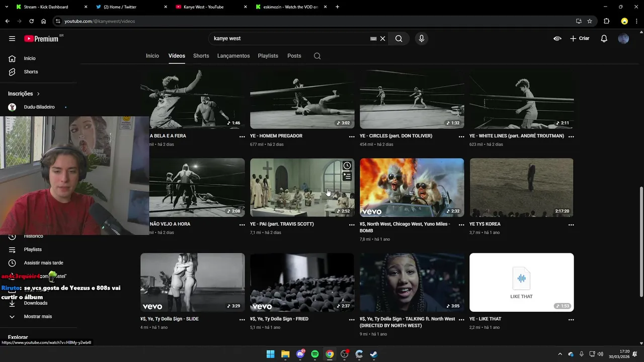Image resolution: width=644 pixels, height=362 pixels.
Task: Click the page vertical scrollbar
Action: coord(641,241)
